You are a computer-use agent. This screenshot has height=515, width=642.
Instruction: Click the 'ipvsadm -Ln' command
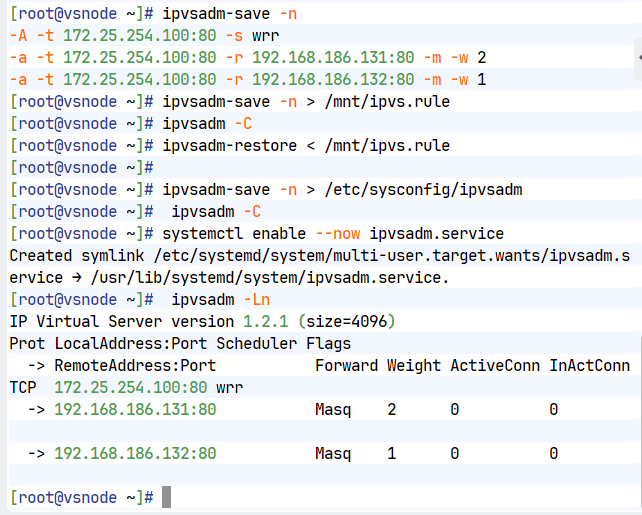coord(220,300)
